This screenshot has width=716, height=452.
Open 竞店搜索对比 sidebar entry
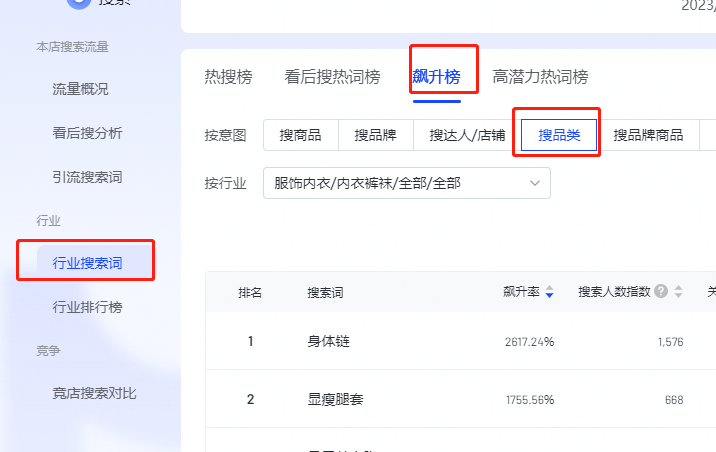[x=94, y=393]
